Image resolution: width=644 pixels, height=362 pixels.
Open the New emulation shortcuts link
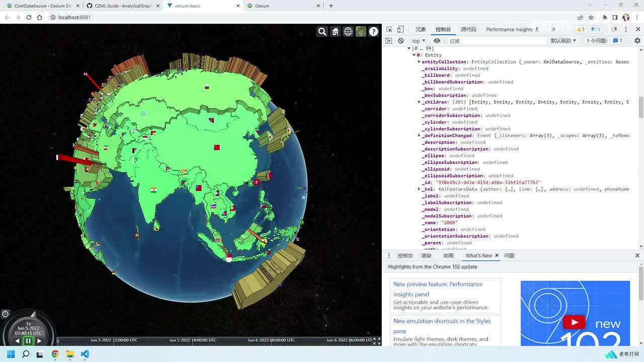(442, 321)
